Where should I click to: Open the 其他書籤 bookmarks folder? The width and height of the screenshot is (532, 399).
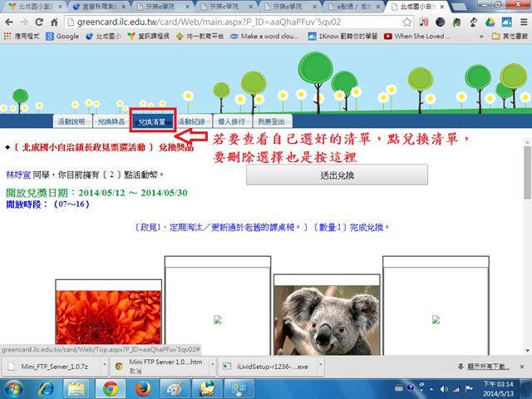[507, 37]
